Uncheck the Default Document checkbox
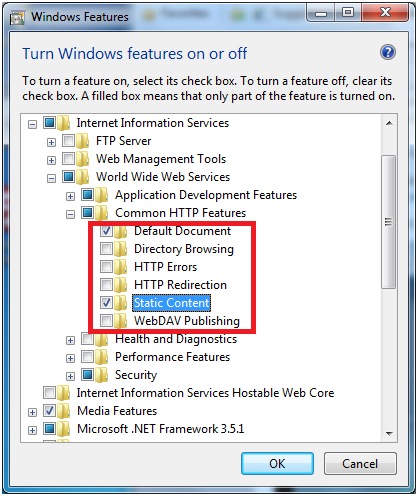 (107, 231)
